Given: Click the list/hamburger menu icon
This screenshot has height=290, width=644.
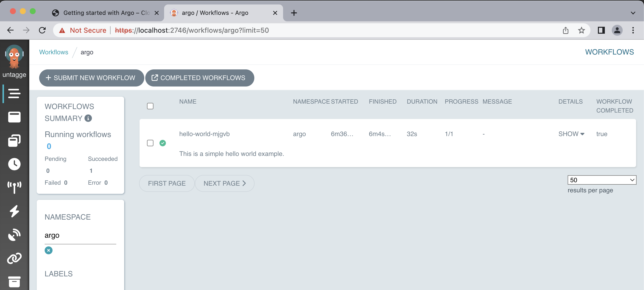Looking at the screenshot, I should click(14, 94).
